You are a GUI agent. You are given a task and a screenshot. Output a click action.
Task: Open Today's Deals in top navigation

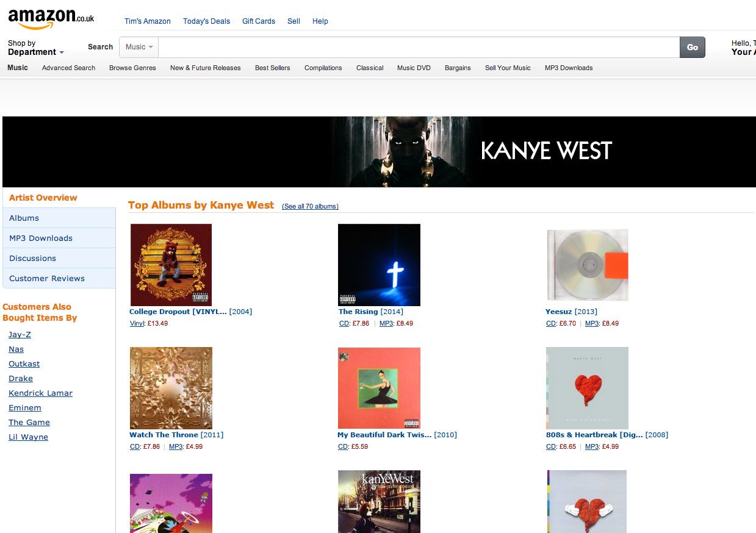click(206, 21)
